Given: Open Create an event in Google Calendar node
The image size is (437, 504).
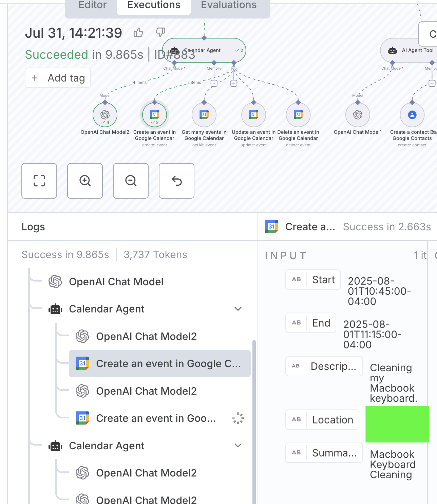Looking at the screenshot, I should point(155,115).
